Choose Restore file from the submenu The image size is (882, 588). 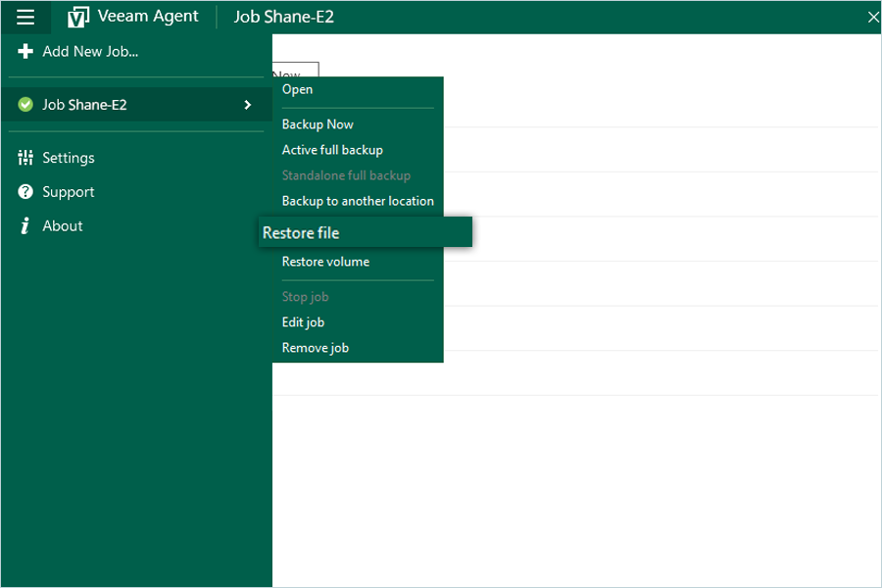click(366, 232)
